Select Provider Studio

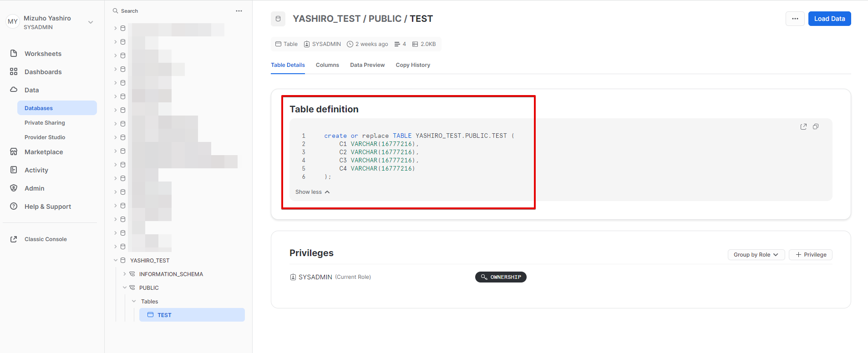[x=45, y=137]
